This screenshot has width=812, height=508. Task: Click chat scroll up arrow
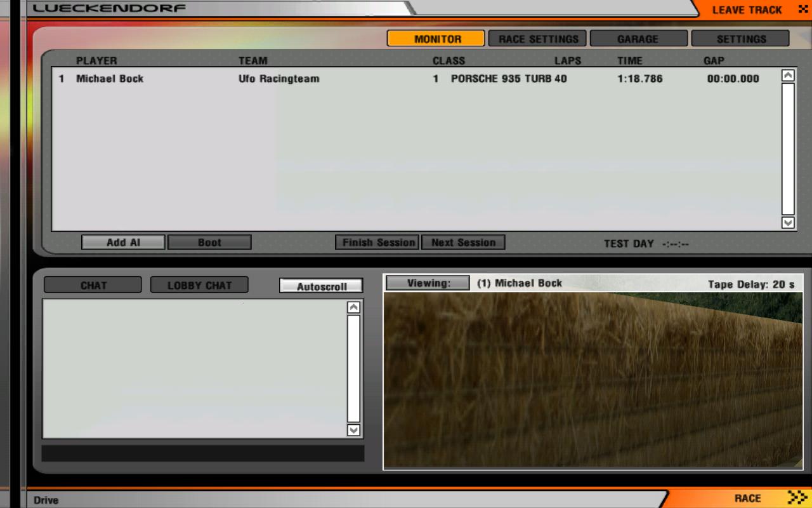pos(353,307)
